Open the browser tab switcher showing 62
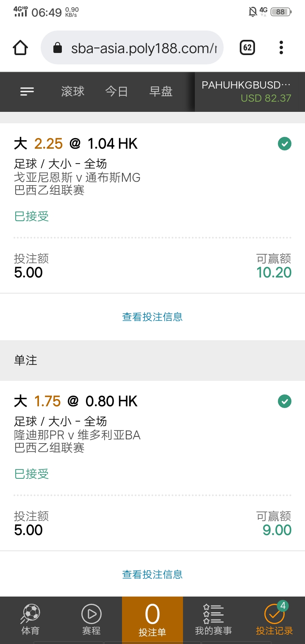The width and height of the screenshot is (305, 644). pyautogui.click(x=247, y=48)
